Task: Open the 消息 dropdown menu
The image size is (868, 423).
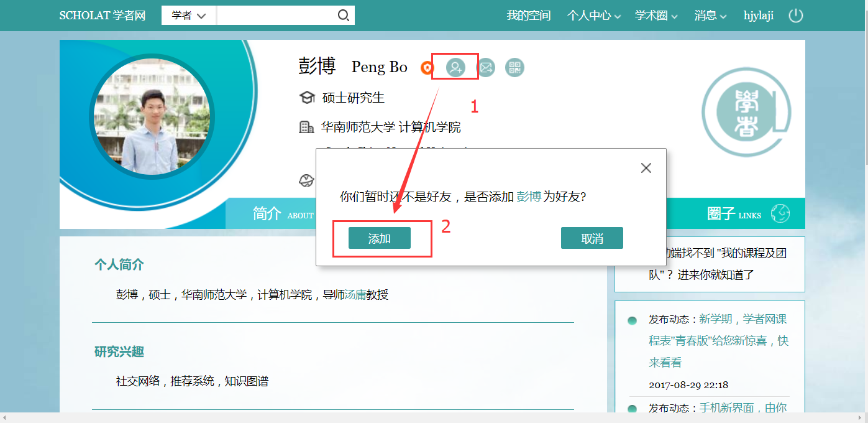Action: (x=710, y=16)
